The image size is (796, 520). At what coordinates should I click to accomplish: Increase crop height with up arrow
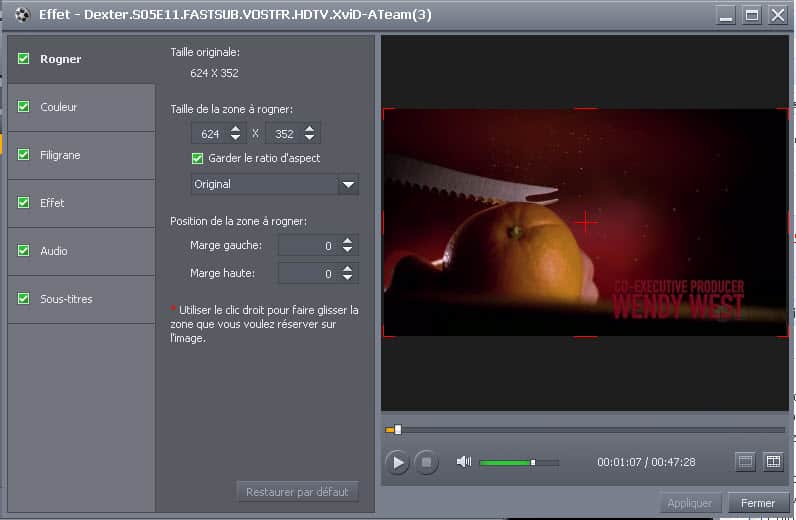point(309,129)
